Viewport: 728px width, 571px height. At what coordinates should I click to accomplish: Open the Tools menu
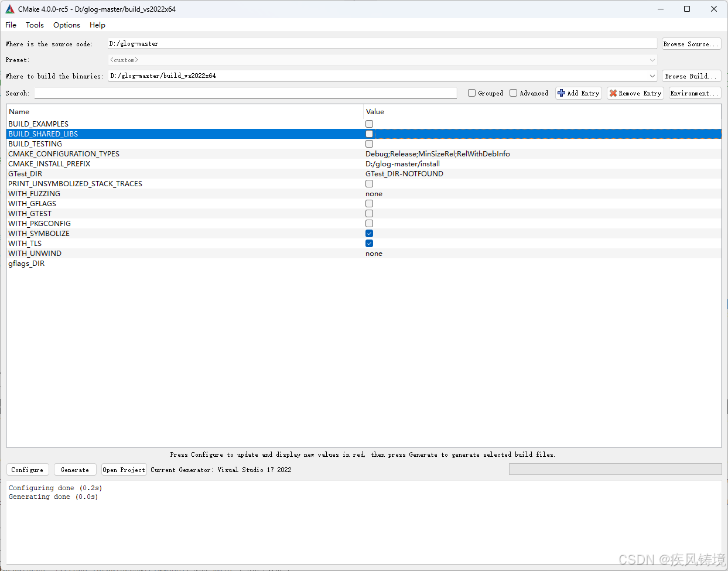(35, 25)
